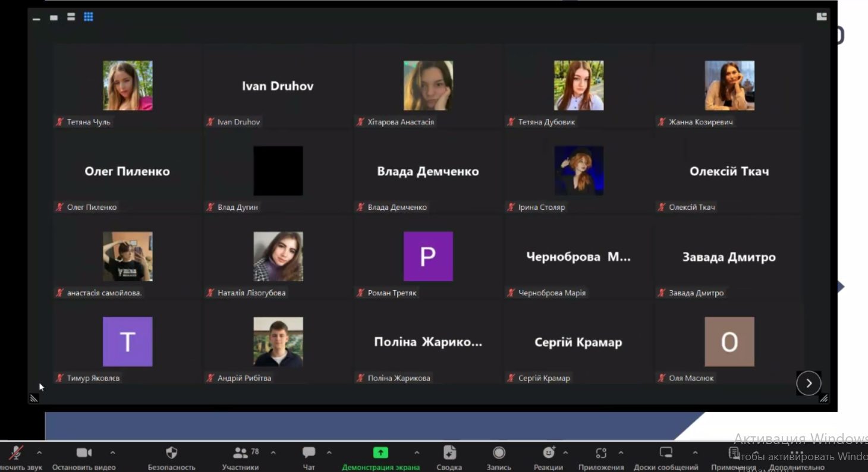868x472 pixels.
Task: Open the Приложения apps menu
Action: click(x=600, y=453)
